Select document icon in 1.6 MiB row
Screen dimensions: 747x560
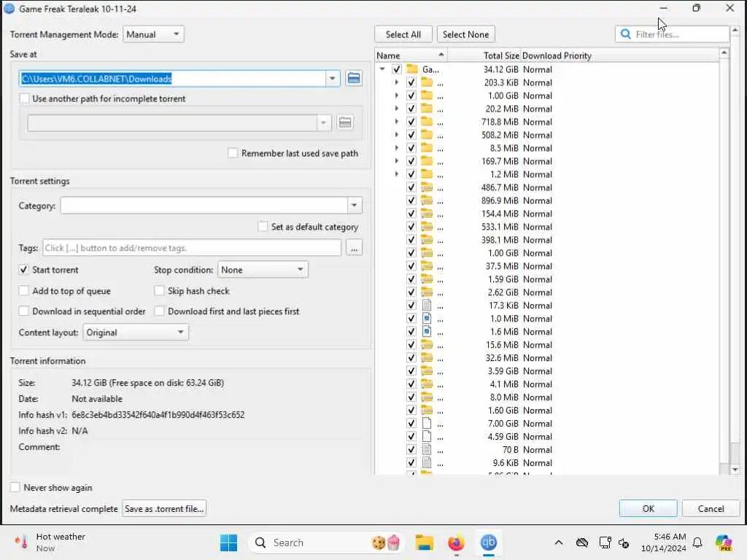427,332
